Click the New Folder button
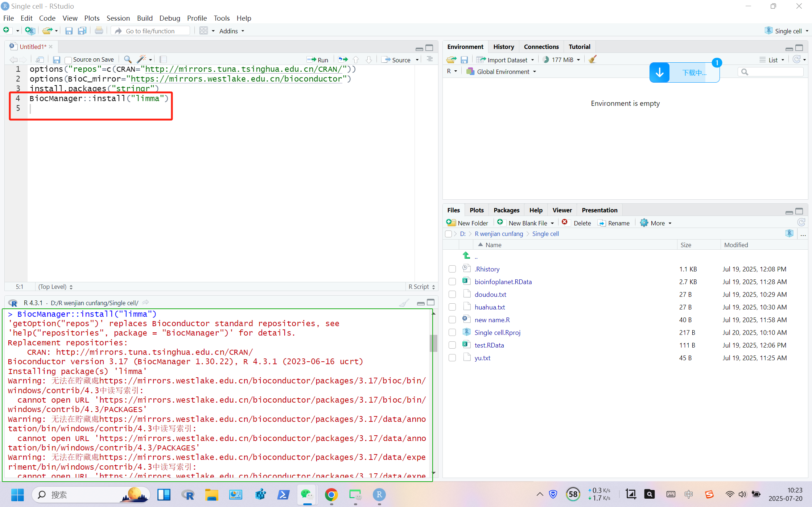This screenshot has width=812, height=507. 467,223
